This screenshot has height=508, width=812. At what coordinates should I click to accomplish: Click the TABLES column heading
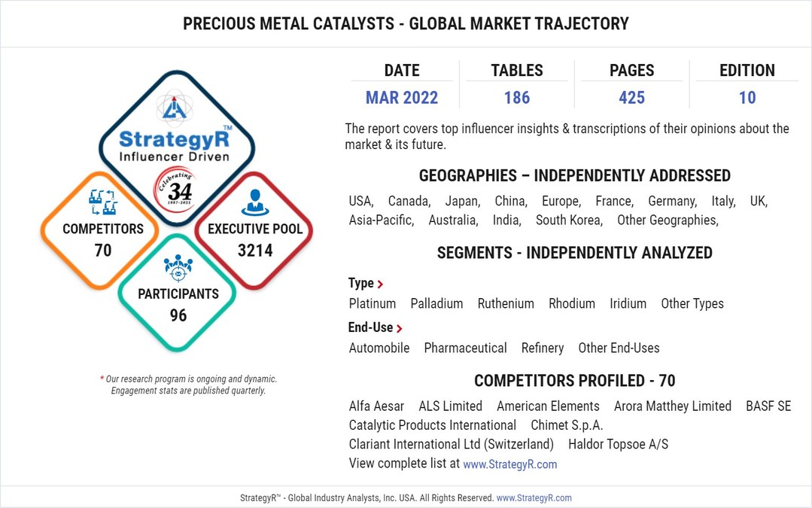517,71
